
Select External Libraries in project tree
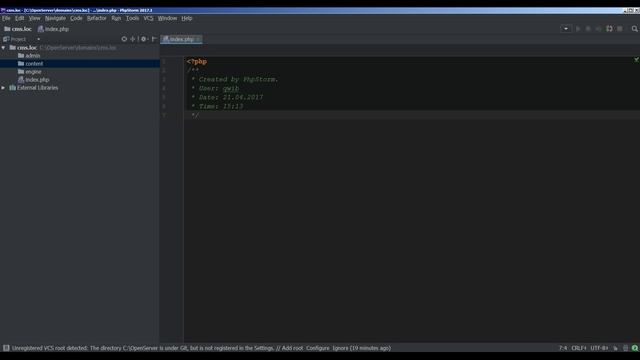[x=34, y=88]
